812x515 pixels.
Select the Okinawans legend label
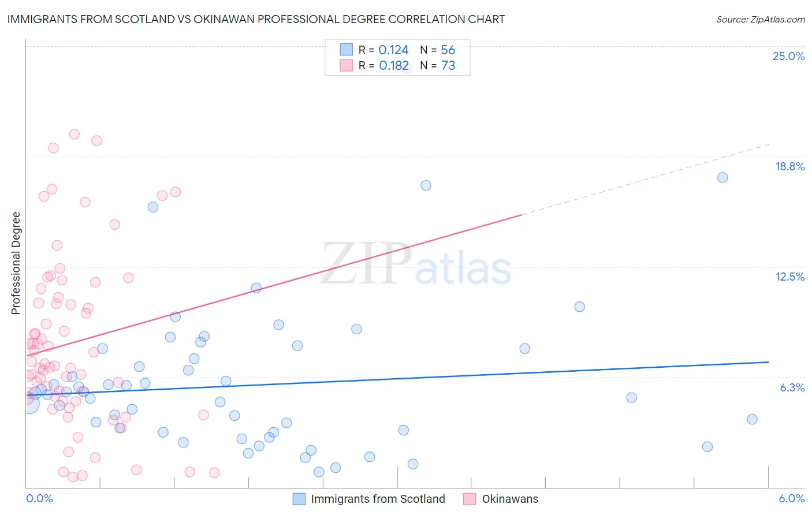(x=510, y=499)
